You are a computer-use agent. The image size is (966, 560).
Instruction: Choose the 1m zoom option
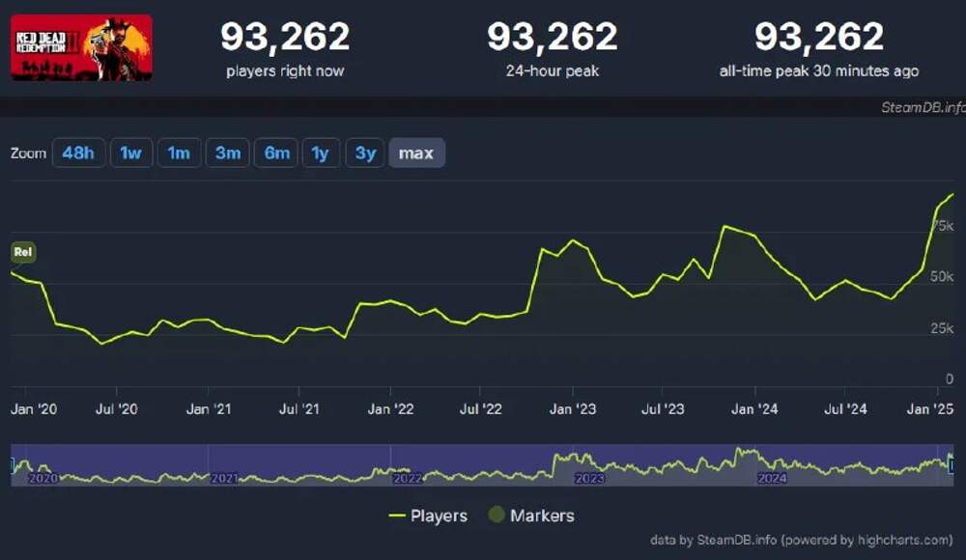(x=179, y=153)
